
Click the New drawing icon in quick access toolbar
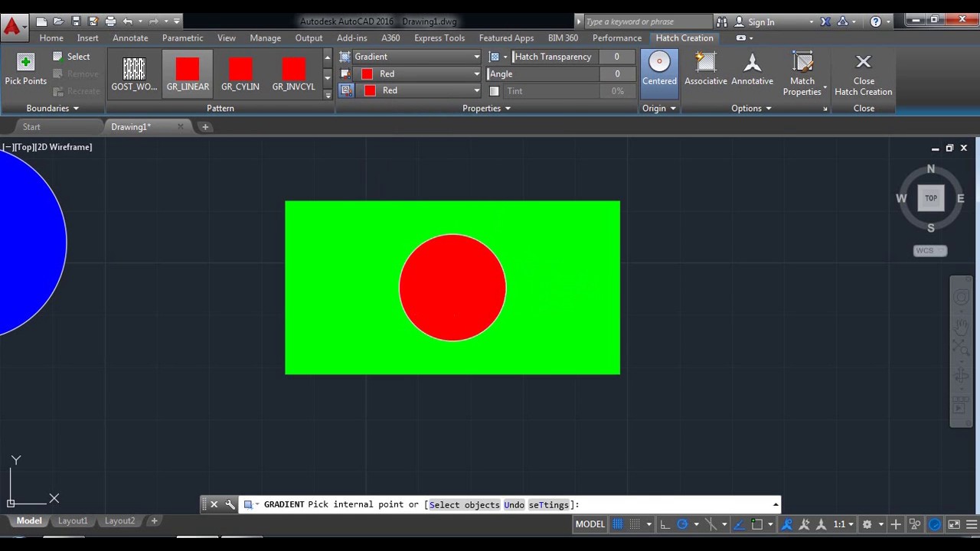41,21
